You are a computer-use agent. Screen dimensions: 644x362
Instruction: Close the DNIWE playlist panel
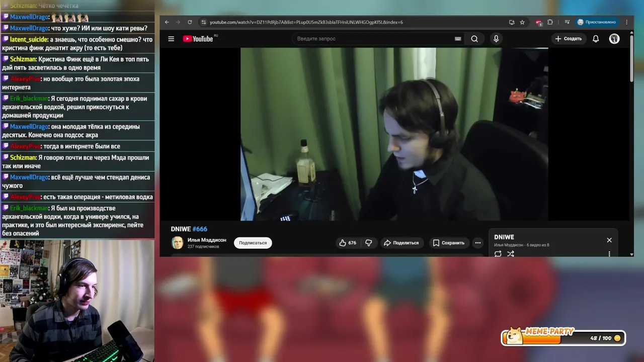tap(609, 240)
